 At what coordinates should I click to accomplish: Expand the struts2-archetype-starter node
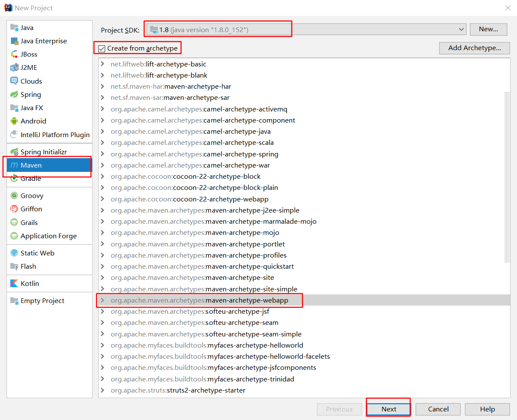102,390
